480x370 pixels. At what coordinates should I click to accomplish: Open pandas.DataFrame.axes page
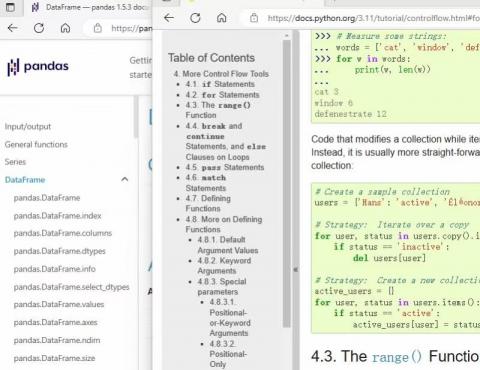[x=55, y=322]
